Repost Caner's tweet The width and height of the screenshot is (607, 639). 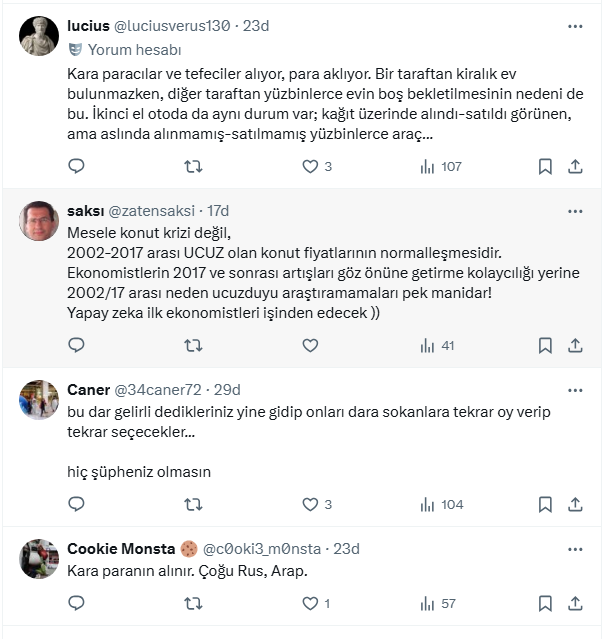click(193, 504)
